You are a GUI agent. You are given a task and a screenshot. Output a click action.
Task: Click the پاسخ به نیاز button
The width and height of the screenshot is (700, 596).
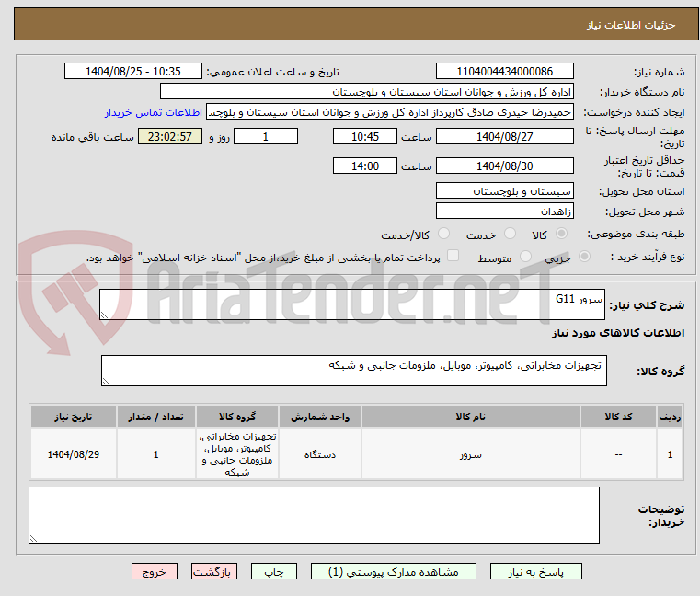535,571
